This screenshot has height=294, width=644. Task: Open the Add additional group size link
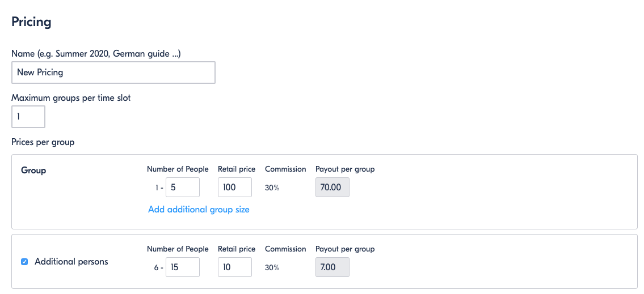click(x=199, y=210)
